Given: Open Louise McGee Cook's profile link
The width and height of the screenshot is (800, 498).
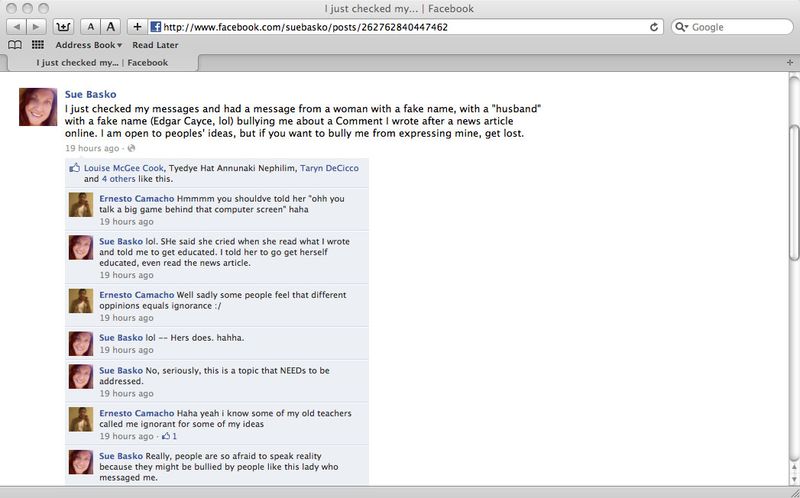Looking at the screenshot, I should coord(123,168).
